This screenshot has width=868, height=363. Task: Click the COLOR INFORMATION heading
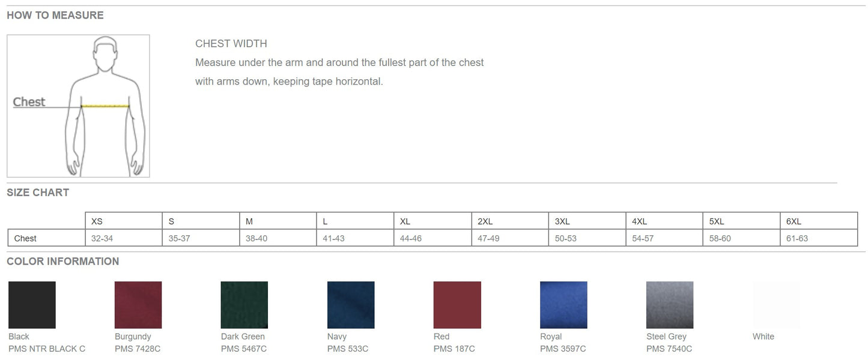63,261
